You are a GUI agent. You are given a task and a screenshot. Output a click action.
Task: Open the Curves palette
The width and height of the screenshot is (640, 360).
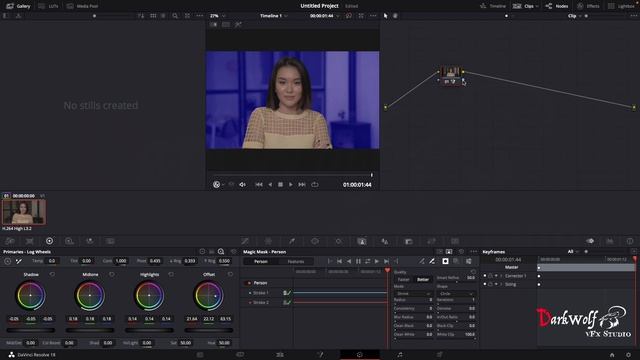(x=245, y=241)
